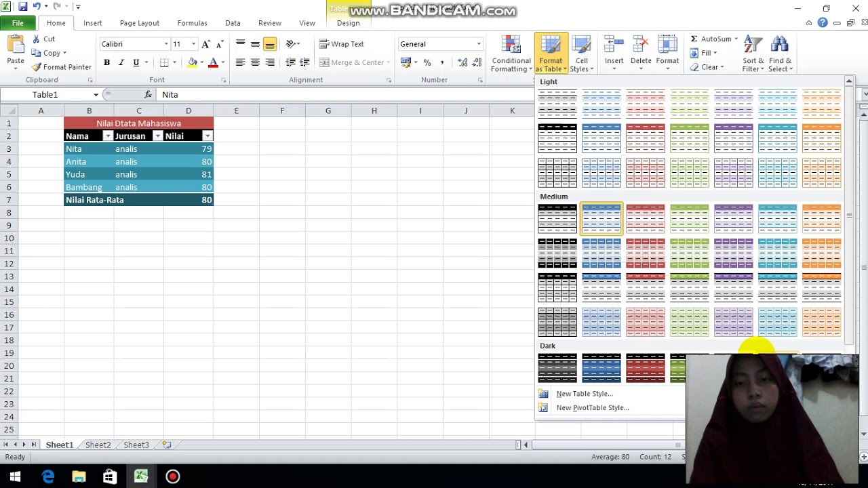Open the File tab

pyautogui.click(x=18, y=23)
